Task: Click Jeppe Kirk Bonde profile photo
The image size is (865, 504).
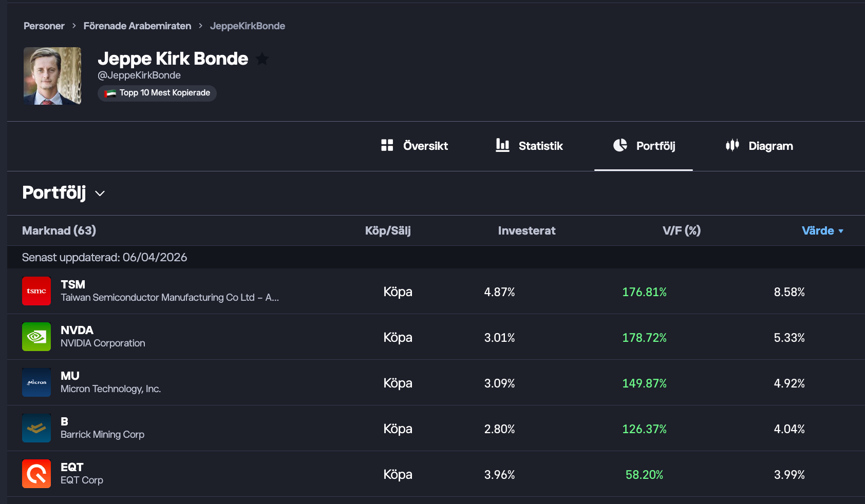Action: pos(52,76)
